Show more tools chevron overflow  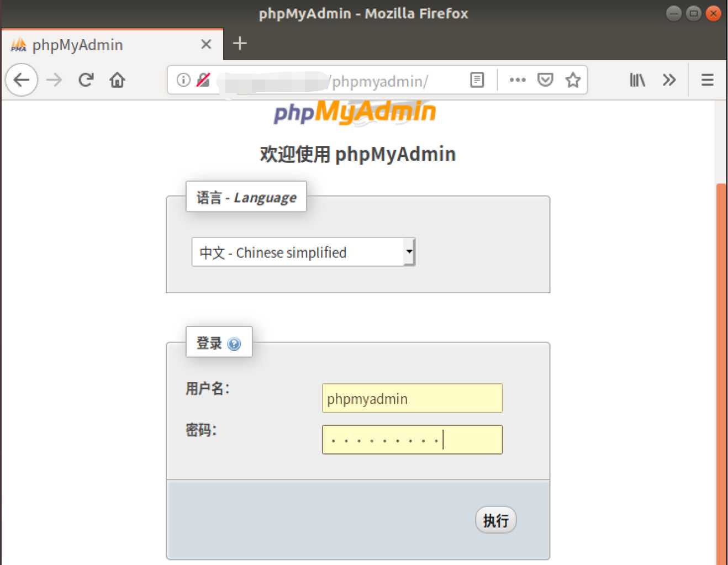(x=669, y=80)
